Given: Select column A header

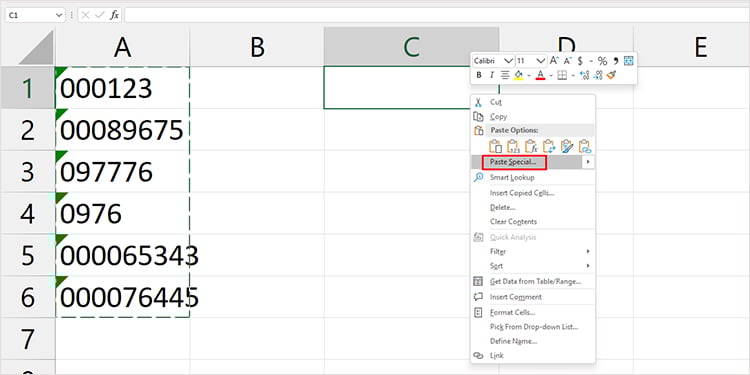Looking at the screenshot, I should 122,46.
